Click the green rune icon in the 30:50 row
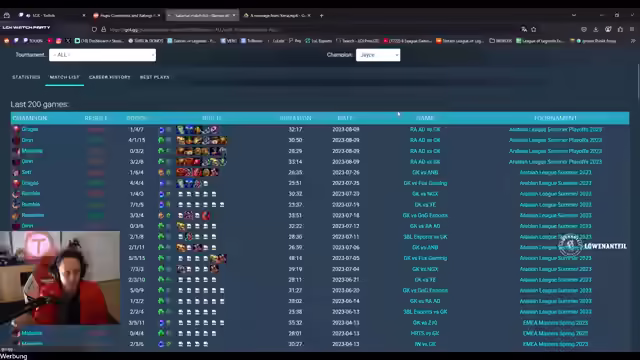The width and height of the screenshot is (640, 360). [161, 140]
